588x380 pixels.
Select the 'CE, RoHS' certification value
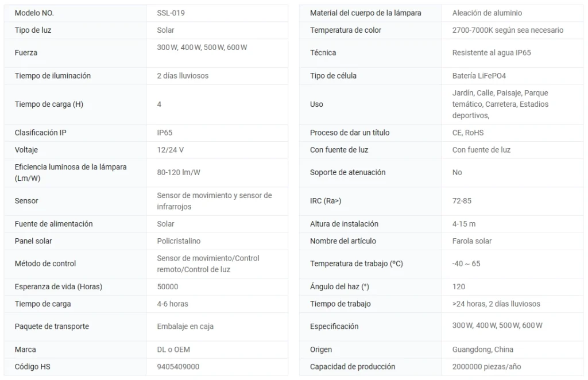[468, 133]
